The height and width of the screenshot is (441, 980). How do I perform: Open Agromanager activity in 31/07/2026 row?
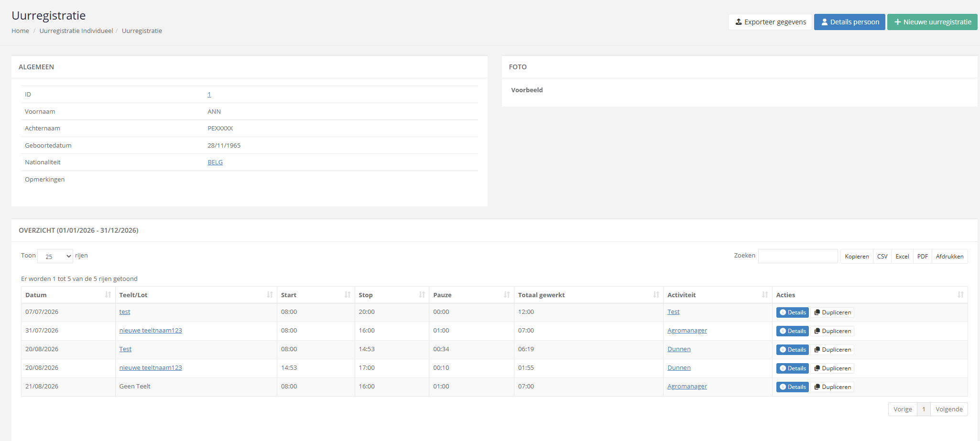(x=687, y=331)
